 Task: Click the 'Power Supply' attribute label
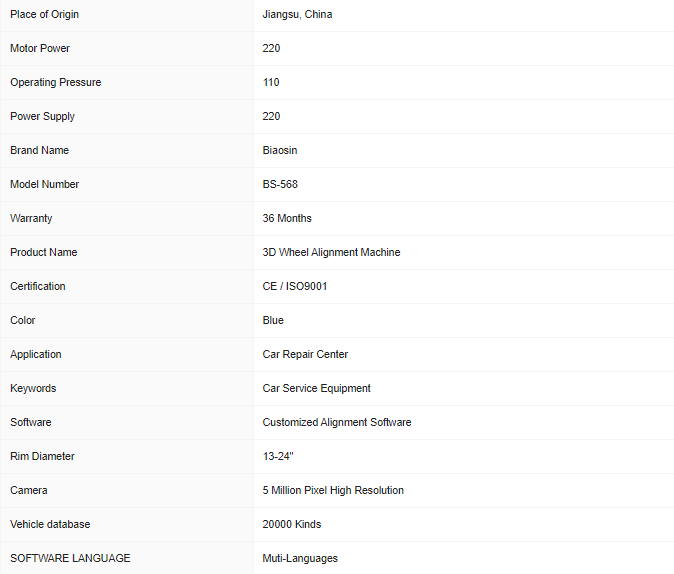(x=42, y=116)
